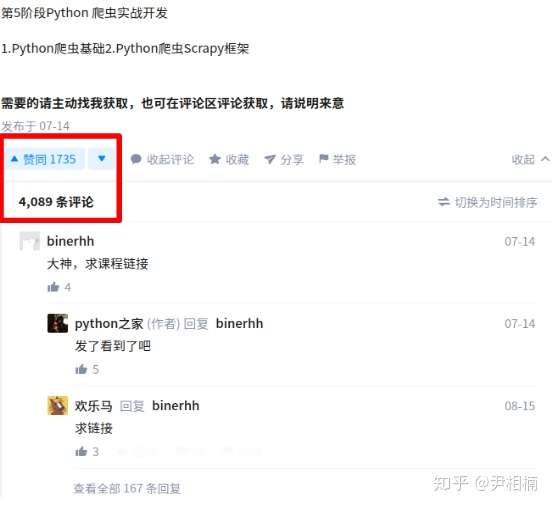Like python之家's reply thumbs-up icon
The width and height of the screenshot is (552, 507).
[81, 369]
